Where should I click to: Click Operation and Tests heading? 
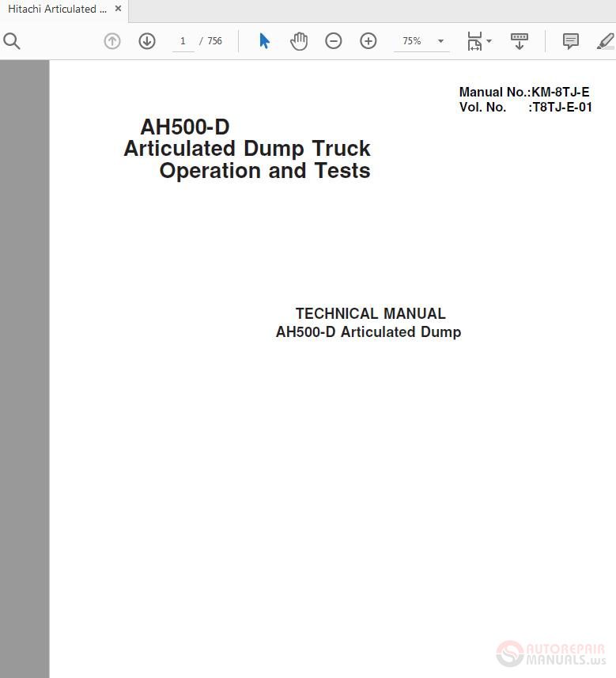tap(265, 171)
